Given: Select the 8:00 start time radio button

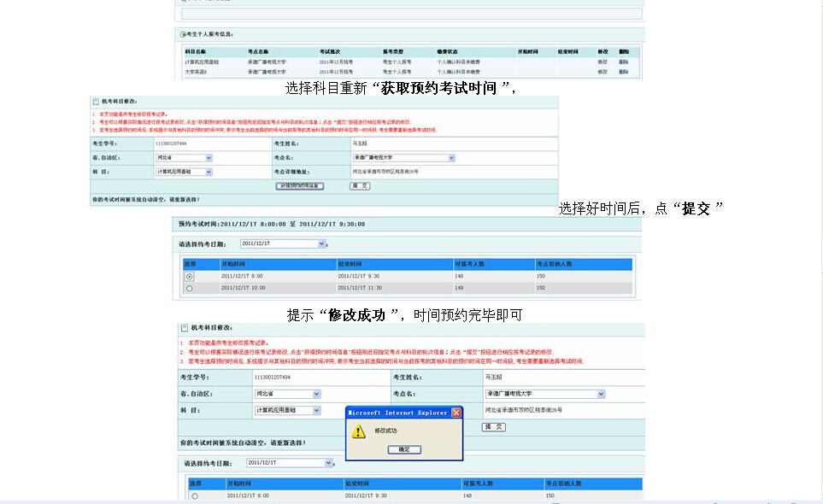Looking at the screenshot, I should [190, 276].
